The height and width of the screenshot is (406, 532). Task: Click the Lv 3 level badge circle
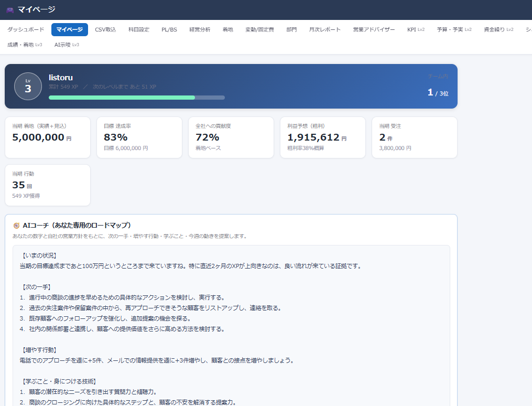28,86
